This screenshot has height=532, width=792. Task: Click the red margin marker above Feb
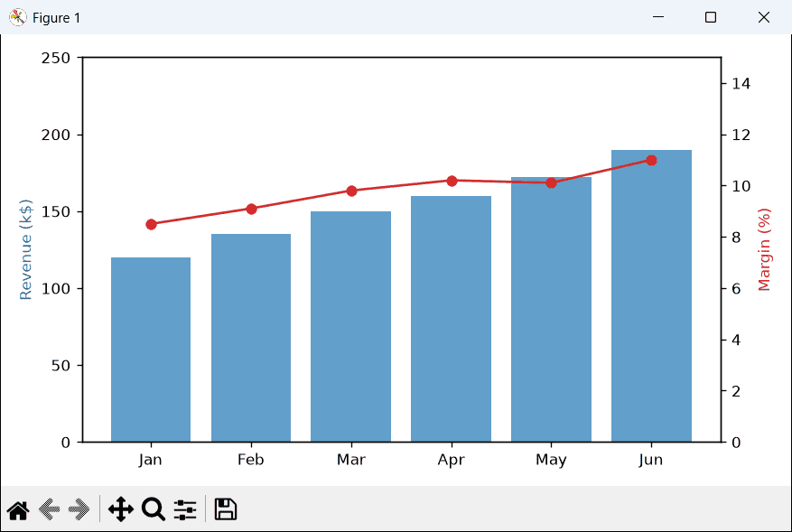coord(252,210)
